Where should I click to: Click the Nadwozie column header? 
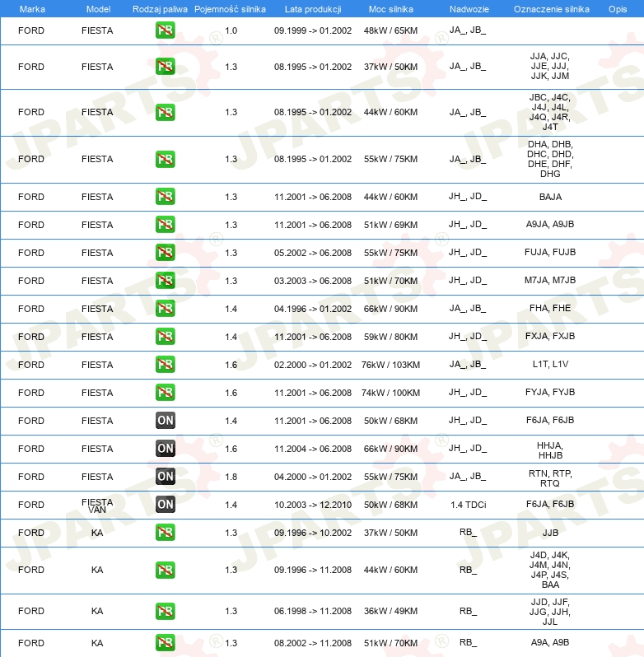pos(469,9)
